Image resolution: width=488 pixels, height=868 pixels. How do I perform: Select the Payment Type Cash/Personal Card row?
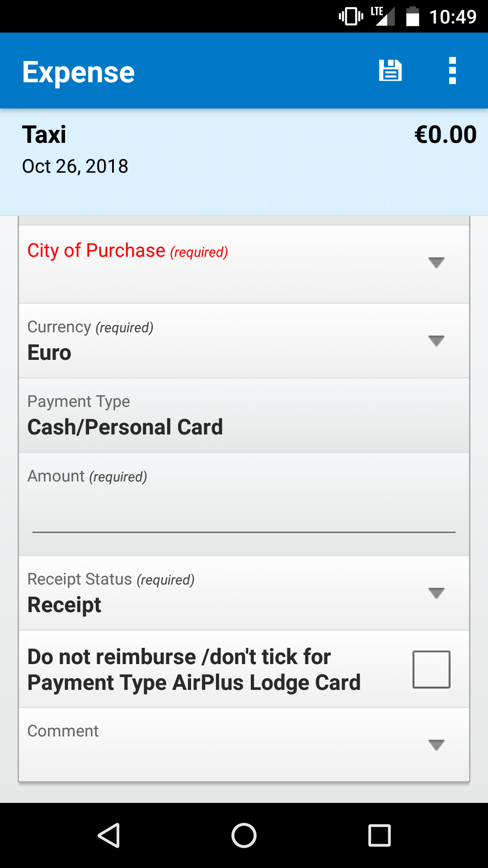point(244,415)
